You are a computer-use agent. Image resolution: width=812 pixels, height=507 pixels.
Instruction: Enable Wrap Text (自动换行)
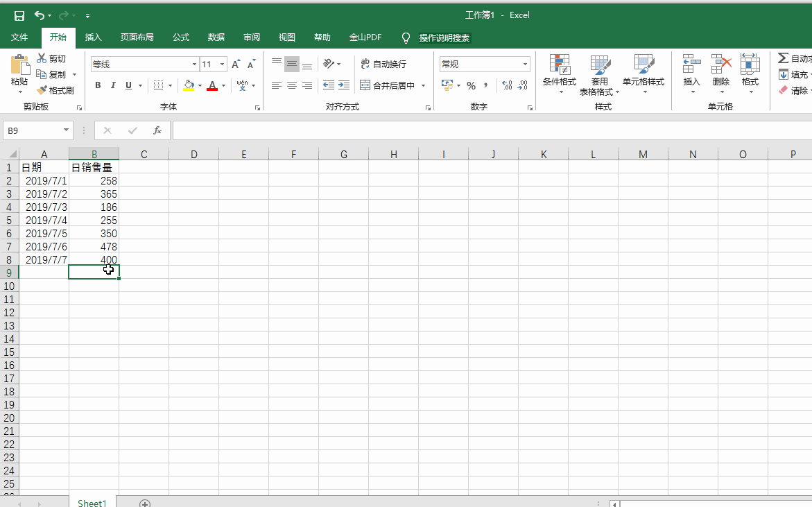(x=383, y=65)
